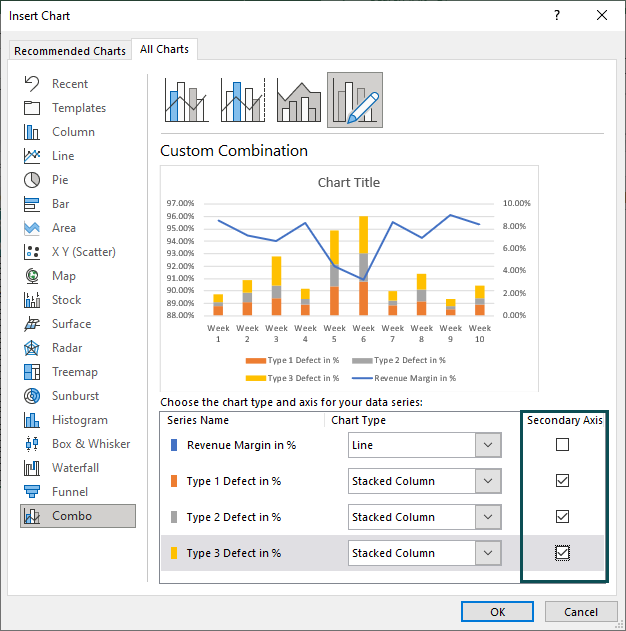This screenshot has height=631, width=626.
Task: Uncheck Secondary Axis for Type 1 Defect
Action: coord(562,480)
